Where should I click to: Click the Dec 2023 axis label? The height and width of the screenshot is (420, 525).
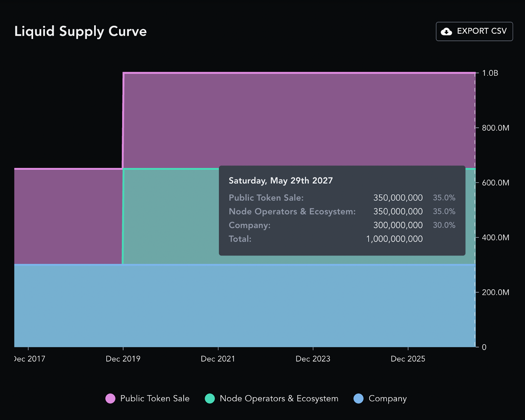coord(313,359)
